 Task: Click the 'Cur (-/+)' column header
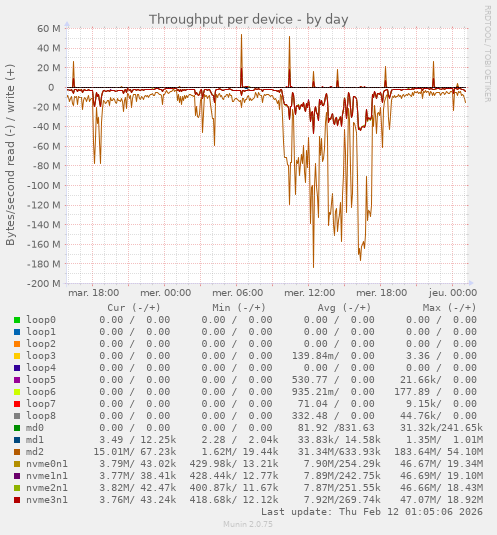point(134,308)
